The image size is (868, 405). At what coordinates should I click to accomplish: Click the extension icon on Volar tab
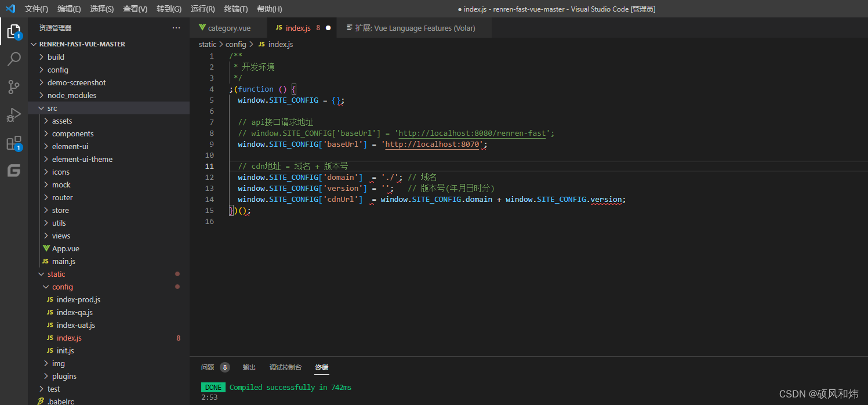click(x=349, y=28)
